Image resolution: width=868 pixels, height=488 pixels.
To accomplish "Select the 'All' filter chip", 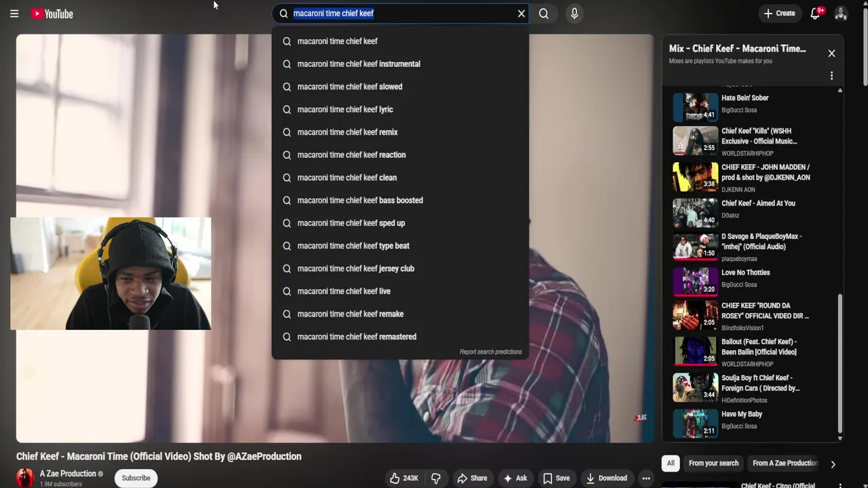I will coord(671,464).
